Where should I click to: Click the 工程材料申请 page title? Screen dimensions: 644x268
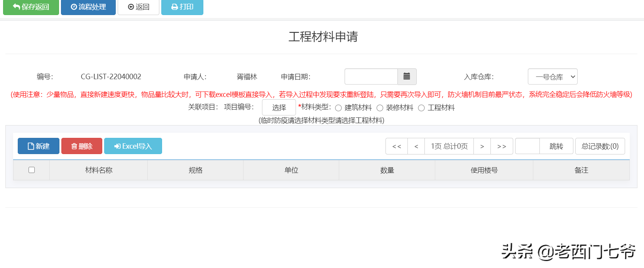click(x=323, y=37)
